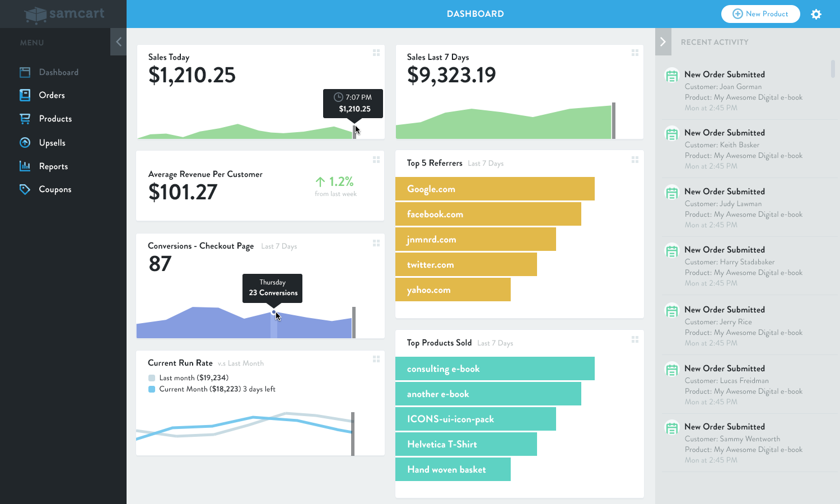The width and height of the screenshot is (840, 504).
Task: Click grid handle on Average Revenue Per Customer card
Action: pos(376,160)
